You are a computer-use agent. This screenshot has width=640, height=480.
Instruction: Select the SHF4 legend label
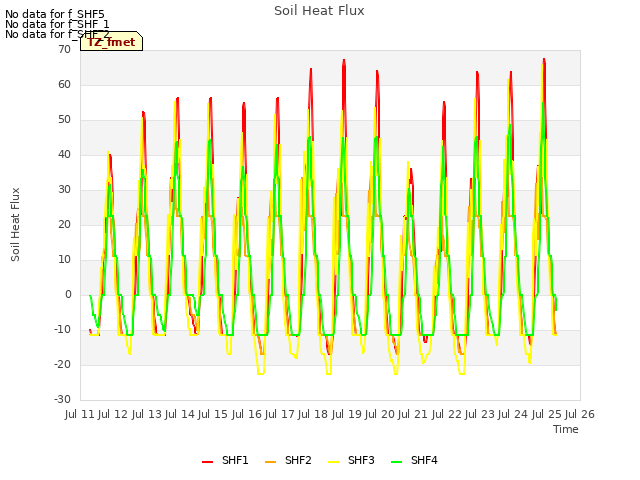pos(424,460)
